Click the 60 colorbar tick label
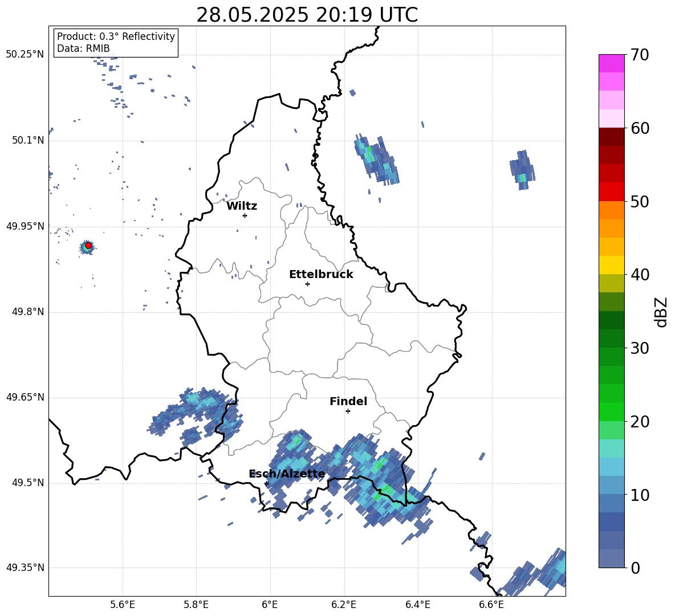Screen dimensions: 675x616 pos(640,128)
